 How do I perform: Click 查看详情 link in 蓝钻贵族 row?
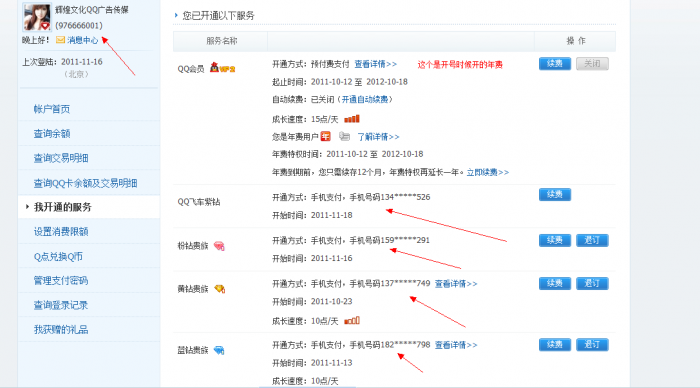point(456,345)
